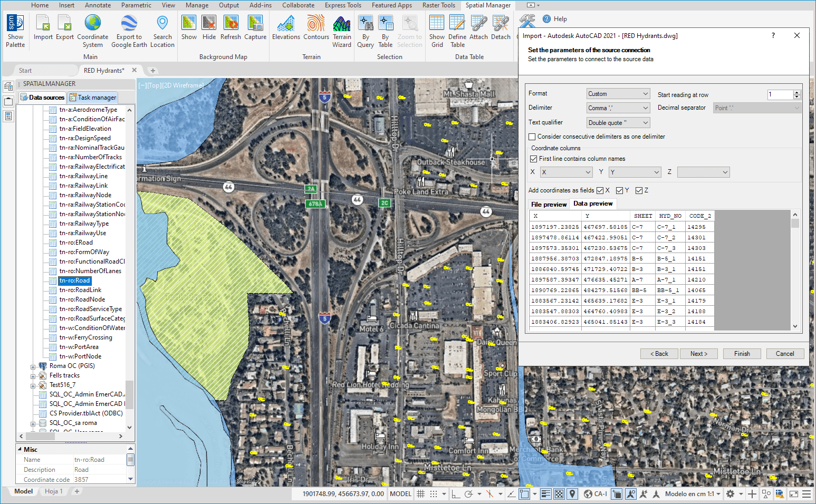
Task: Open the Elevations terrain tool
Action: coord(286,27)
